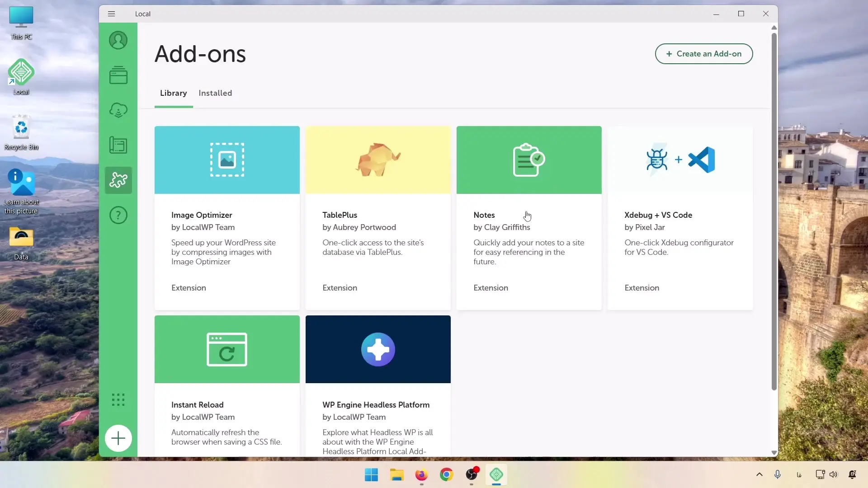Screen dimensions: 868x488
Task: Open the account avatar icon in sidebar
Action: pos(118,40)
